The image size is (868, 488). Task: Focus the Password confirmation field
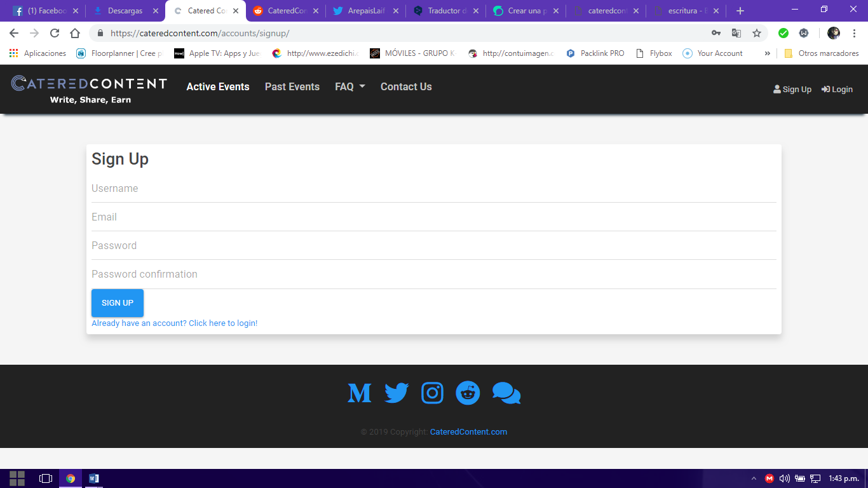(434, 274)
